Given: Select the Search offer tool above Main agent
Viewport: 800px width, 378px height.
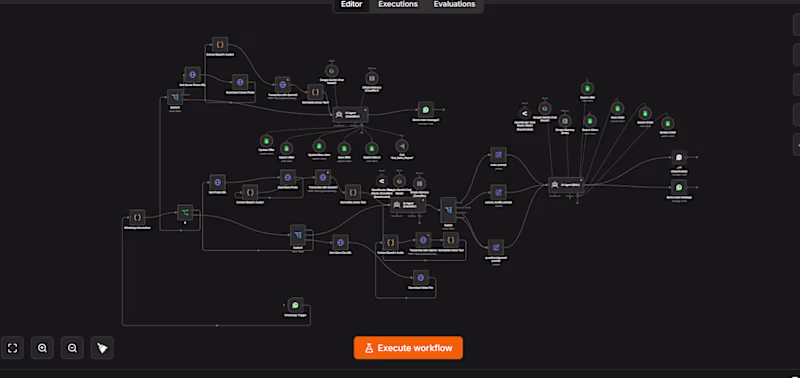Looking at the screenshot, I should pos(587,88).
